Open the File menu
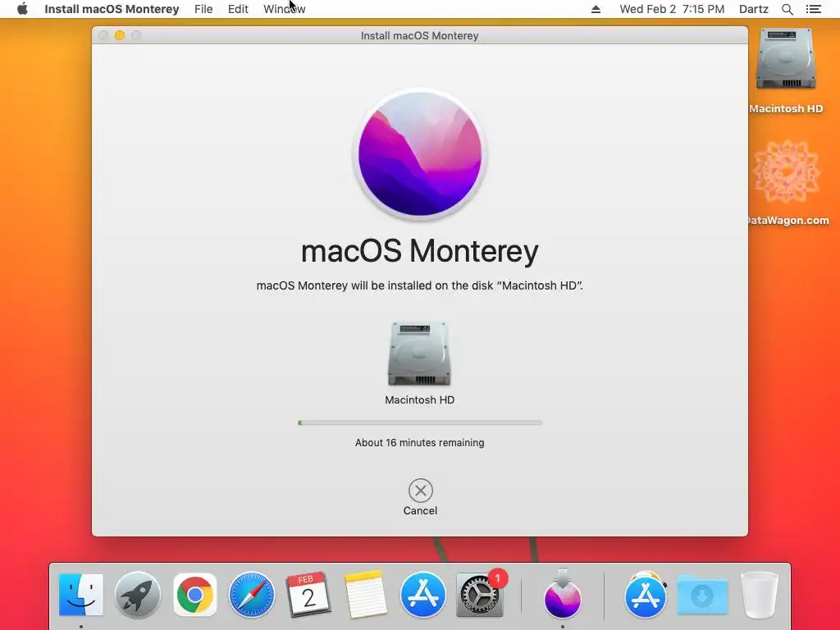Image resolution: width=840 pixels, height=630 pixels. coord(203,9)
